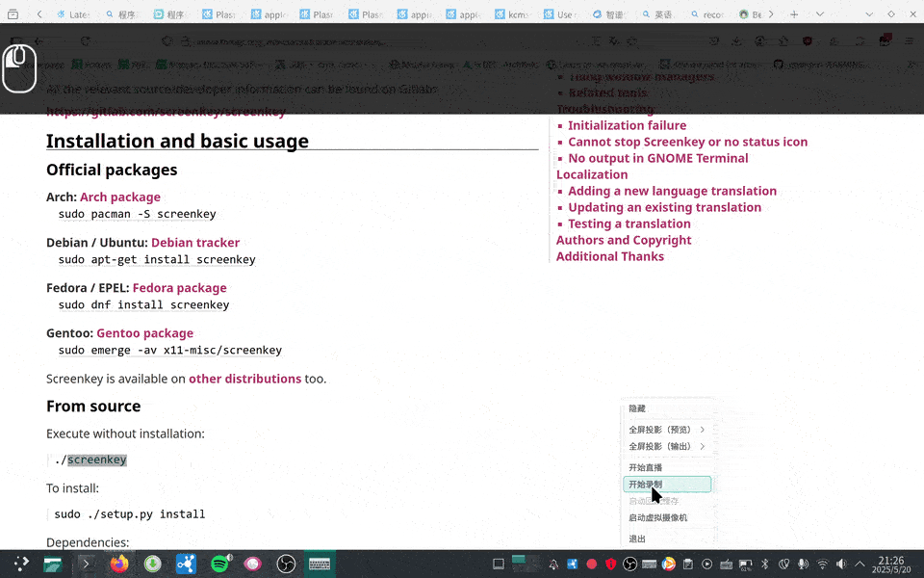Open the Gentoo package link
924x578 pixels.
[x=145, y=333]
